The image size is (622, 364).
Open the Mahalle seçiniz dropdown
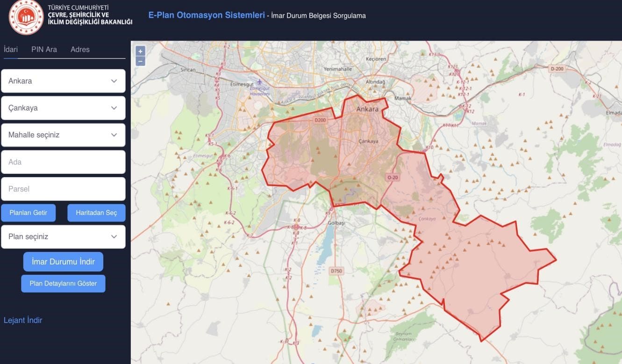coord(63,135)
